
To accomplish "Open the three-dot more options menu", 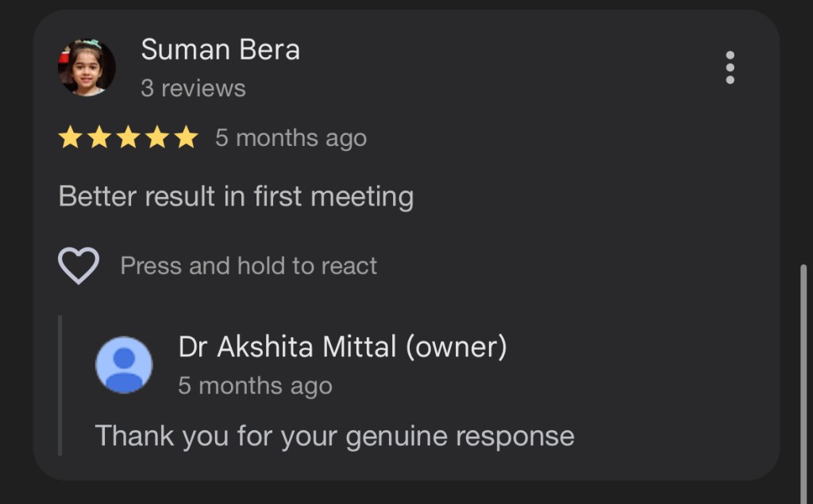I will pos(730,67).
